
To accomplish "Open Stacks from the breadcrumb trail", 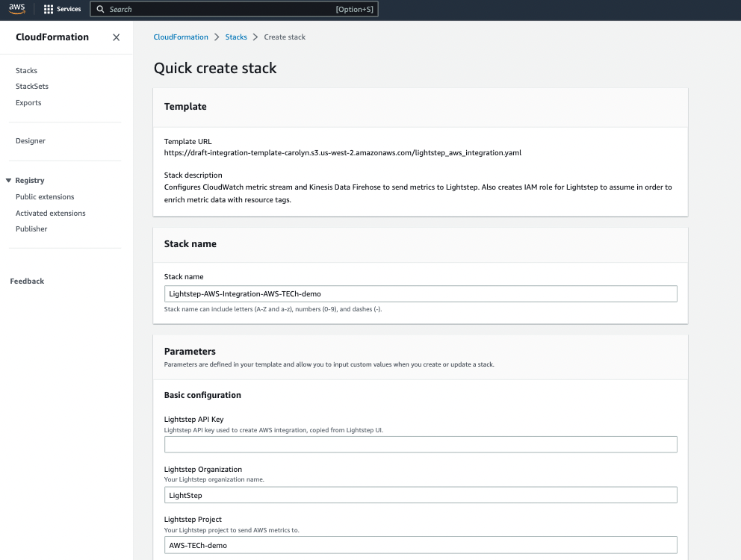I will (236, 36).
